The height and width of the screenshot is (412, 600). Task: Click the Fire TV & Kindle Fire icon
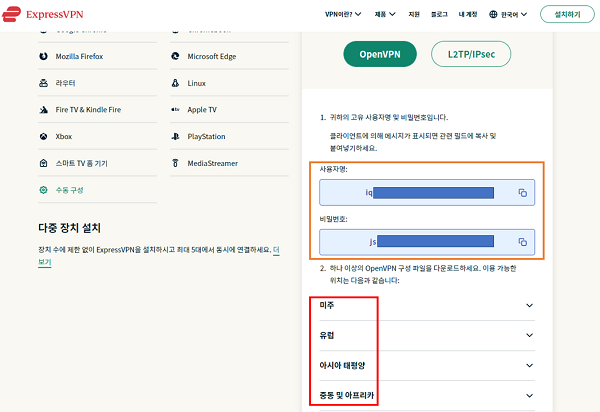pos(44,110)
